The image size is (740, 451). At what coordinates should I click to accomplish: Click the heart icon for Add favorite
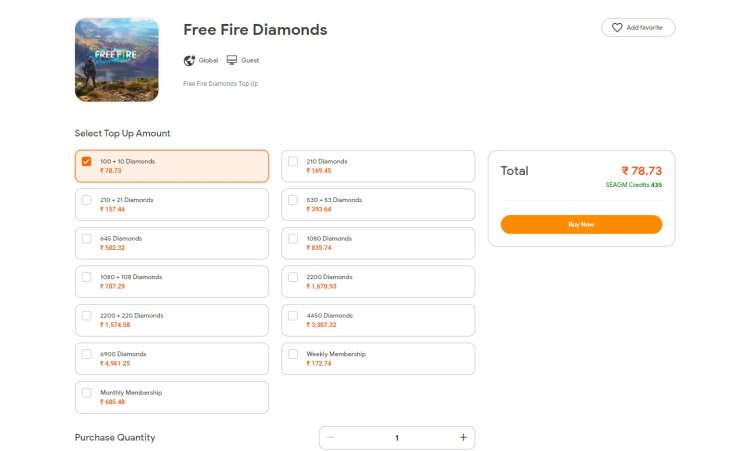tap(617, 27)
